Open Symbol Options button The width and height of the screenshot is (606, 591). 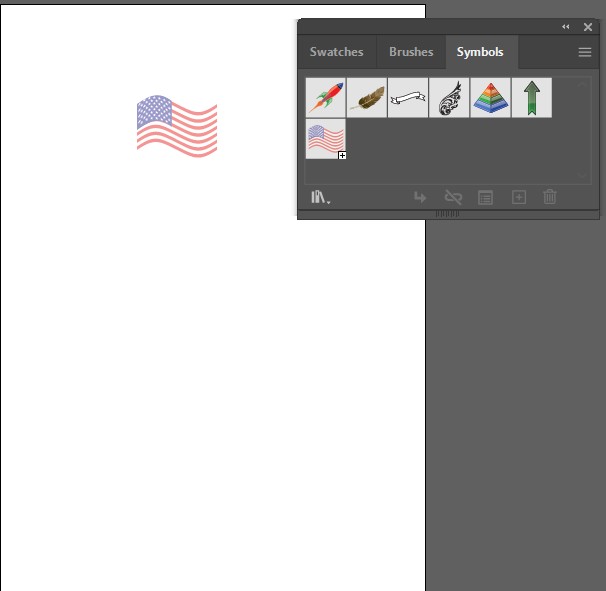coord(485,198)
